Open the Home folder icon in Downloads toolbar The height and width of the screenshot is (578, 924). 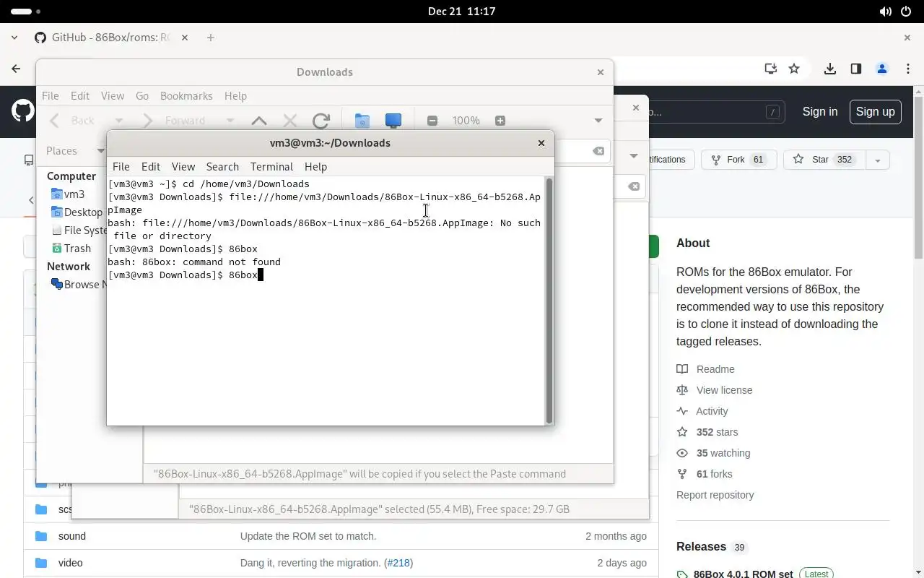(x=362, y=121)
